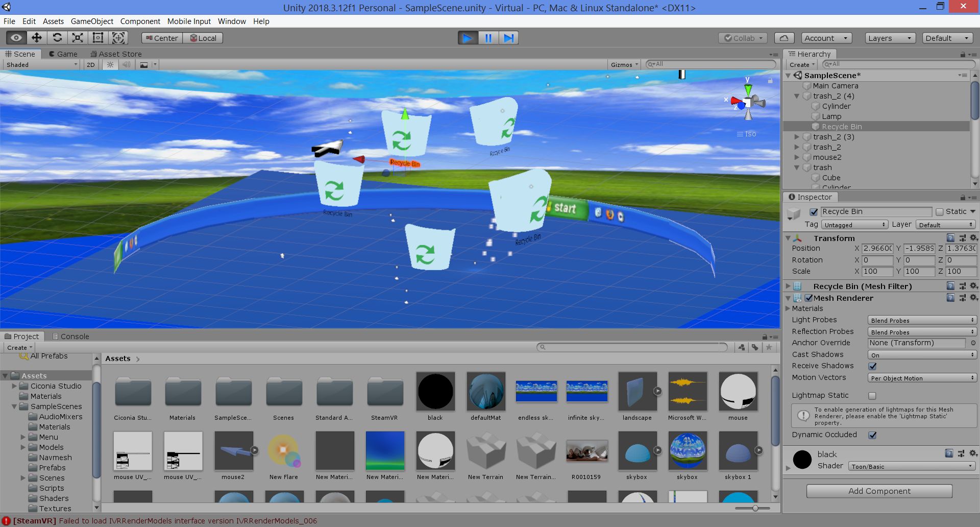
Task: Select the Rotate tool
Action: coord(57,38)
